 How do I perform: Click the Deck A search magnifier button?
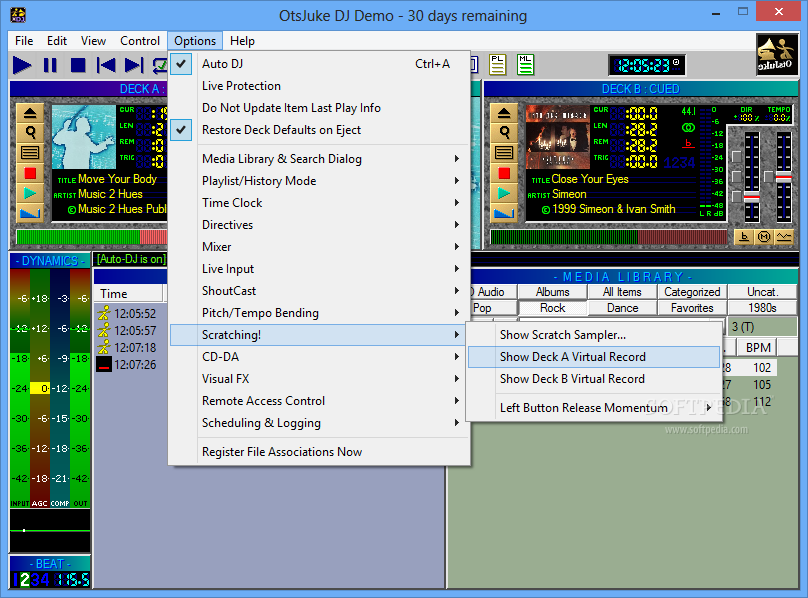pos(30,133)
